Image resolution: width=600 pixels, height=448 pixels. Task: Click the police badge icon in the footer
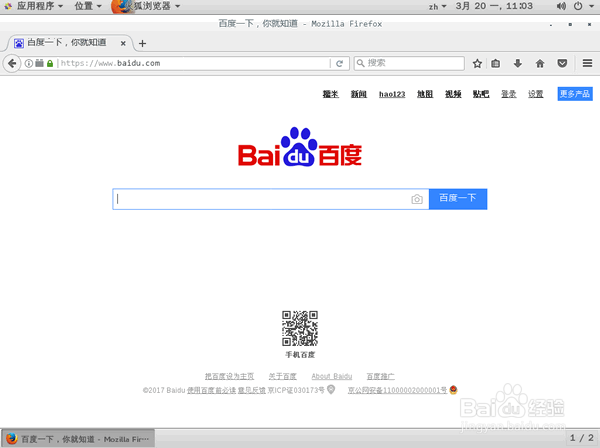pos(453,390)
